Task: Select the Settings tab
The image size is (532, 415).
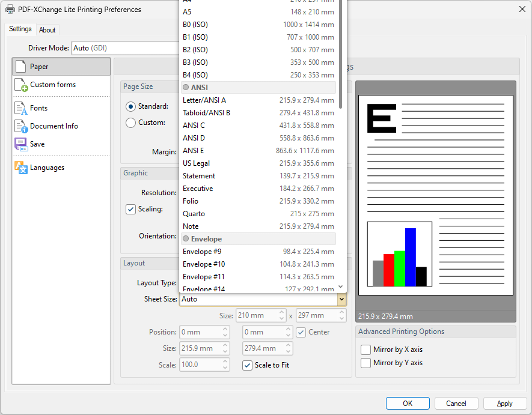Action: point(20,29)
